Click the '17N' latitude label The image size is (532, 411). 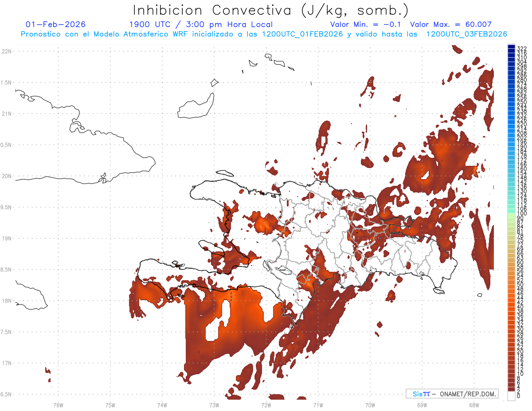6,363
